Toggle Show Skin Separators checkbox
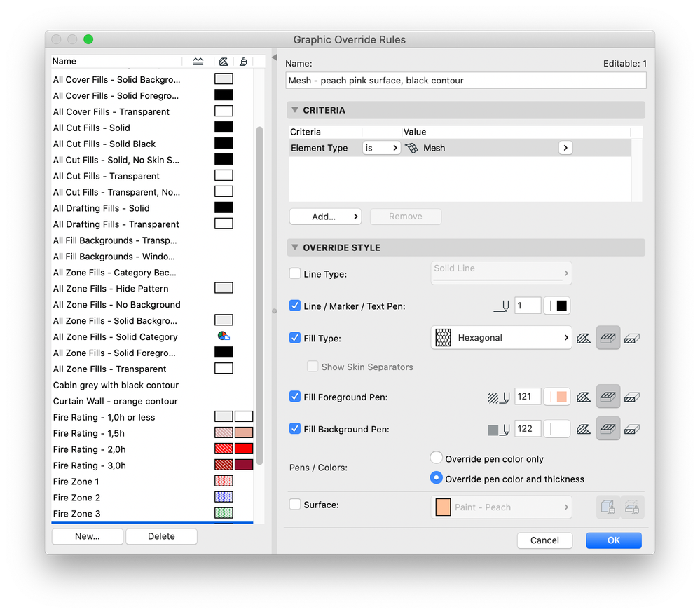Screen dimensions: 700x614 click(x=313, y=366)
